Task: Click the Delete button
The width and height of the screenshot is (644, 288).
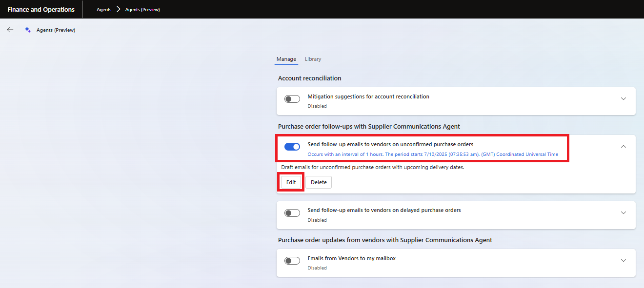Action: click(x=319, y=182)
